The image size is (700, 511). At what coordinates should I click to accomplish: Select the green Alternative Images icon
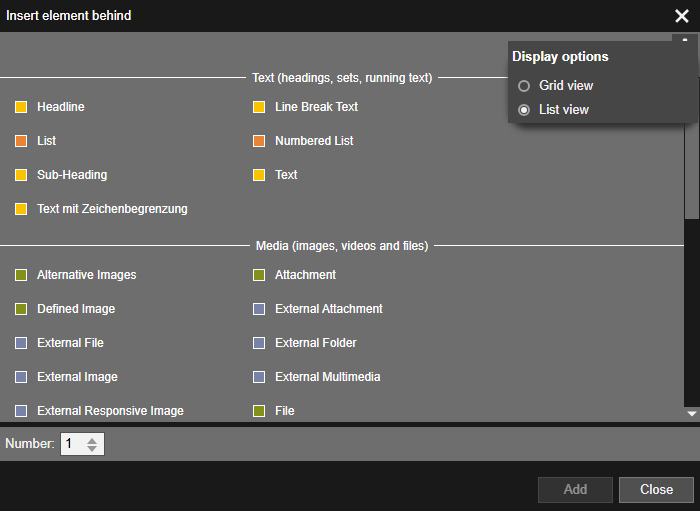[21, 275]
